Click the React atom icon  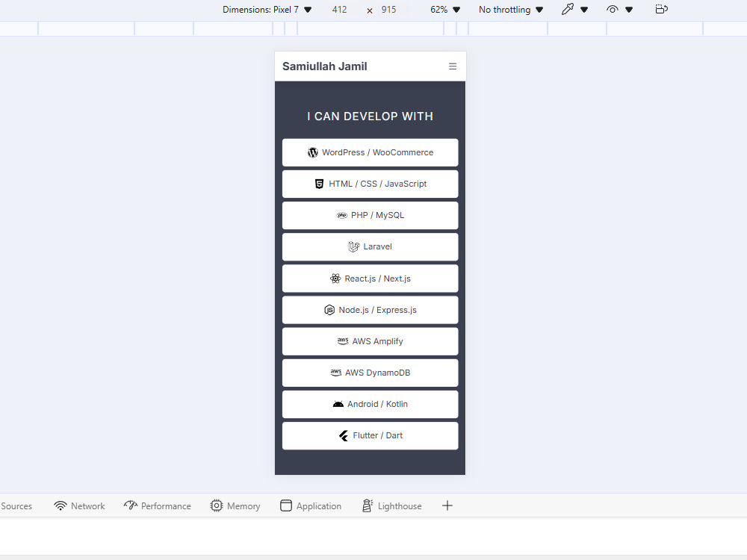[335, 279]
